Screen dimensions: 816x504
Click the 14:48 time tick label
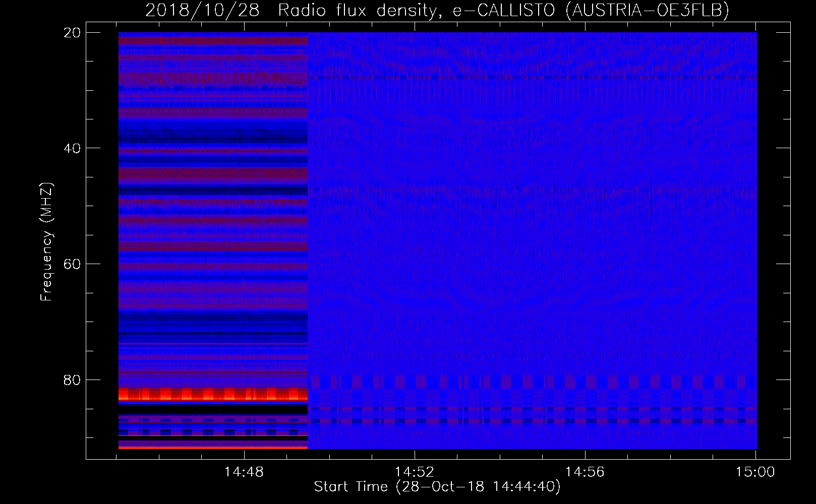click(244, 472)
